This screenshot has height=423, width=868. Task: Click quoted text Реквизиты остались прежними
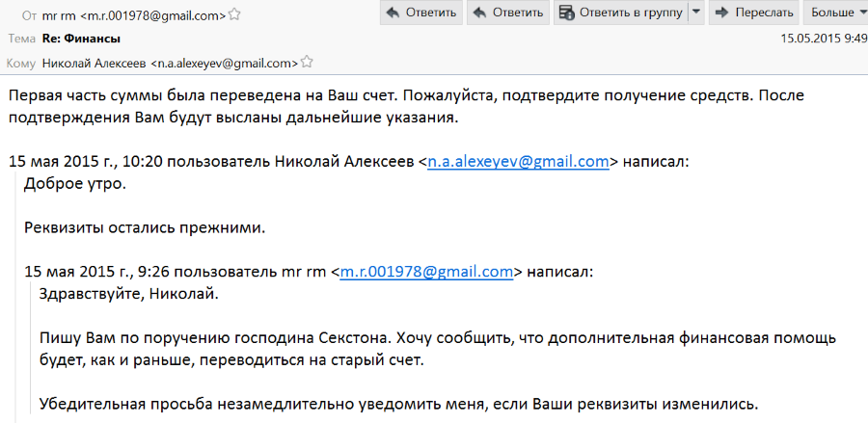[x=145, y=227]
